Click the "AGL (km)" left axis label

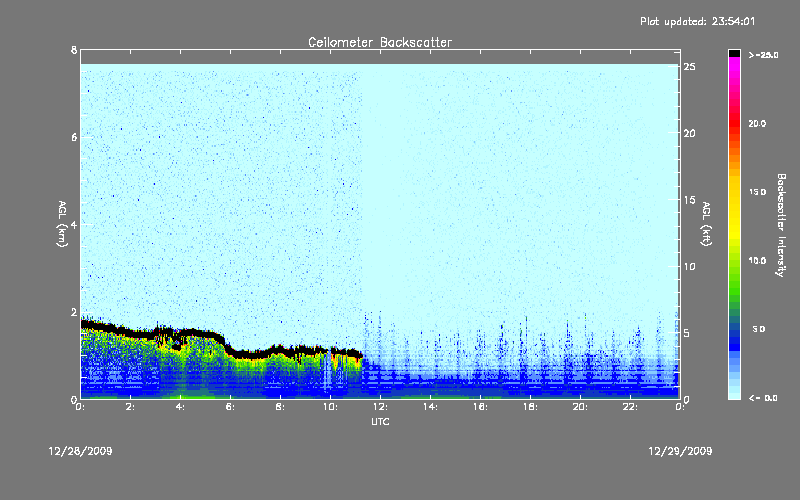tap(62, 224)
